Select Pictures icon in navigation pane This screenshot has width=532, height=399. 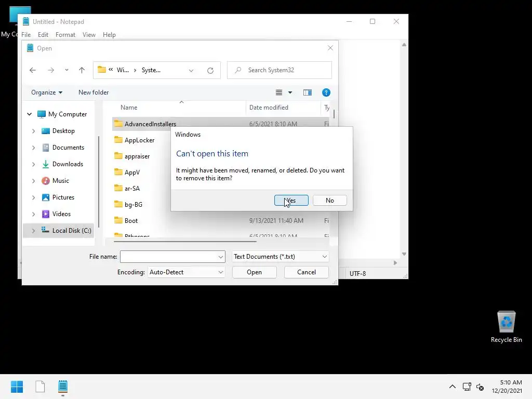[46, 197]
